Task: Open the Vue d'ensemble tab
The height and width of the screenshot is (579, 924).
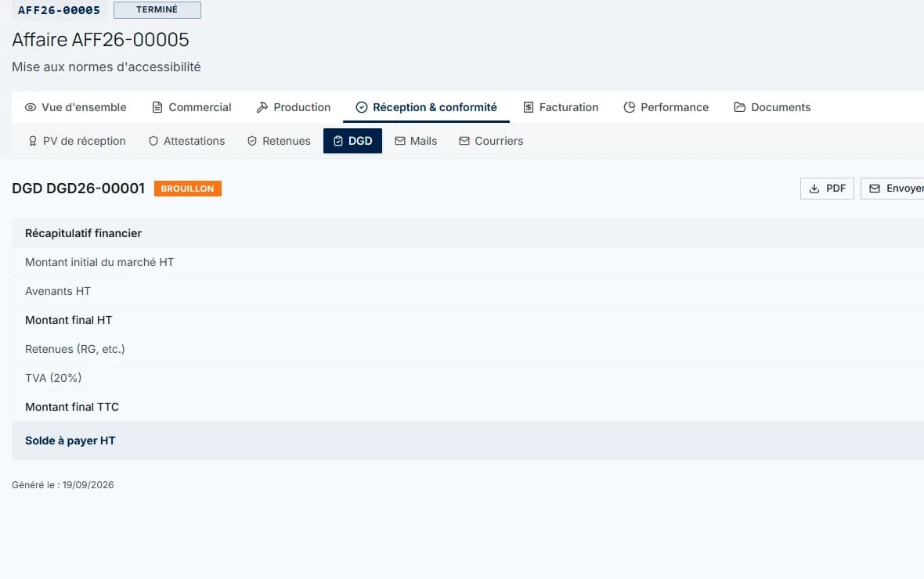Action: pyautogui.click(x=75, y=107)
